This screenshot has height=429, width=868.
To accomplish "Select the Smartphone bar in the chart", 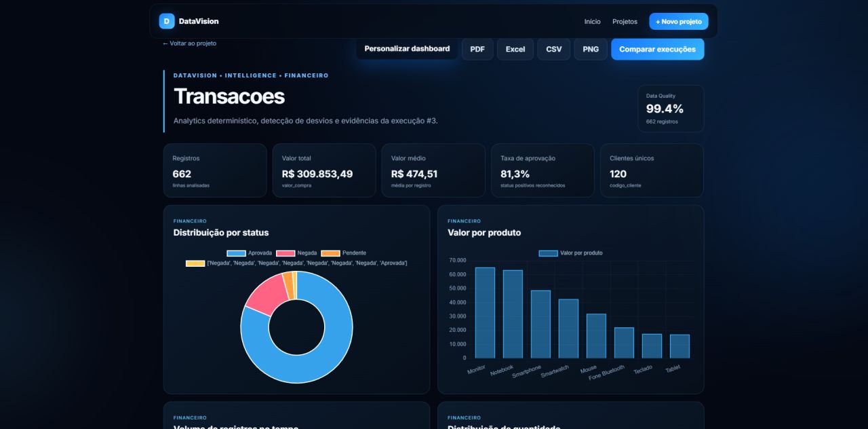I will [x=540, y=324].
